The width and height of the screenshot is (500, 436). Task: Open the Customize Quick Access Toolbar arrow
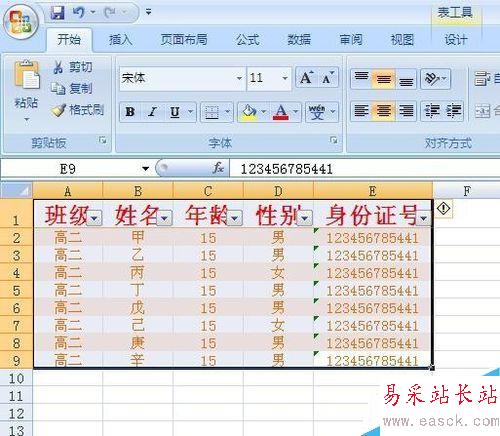[148, 12]
